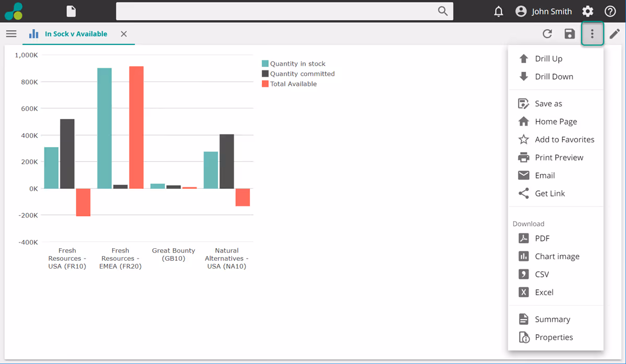Select Drill Down from the menu

pyautogui.click(x=553, y=77)
